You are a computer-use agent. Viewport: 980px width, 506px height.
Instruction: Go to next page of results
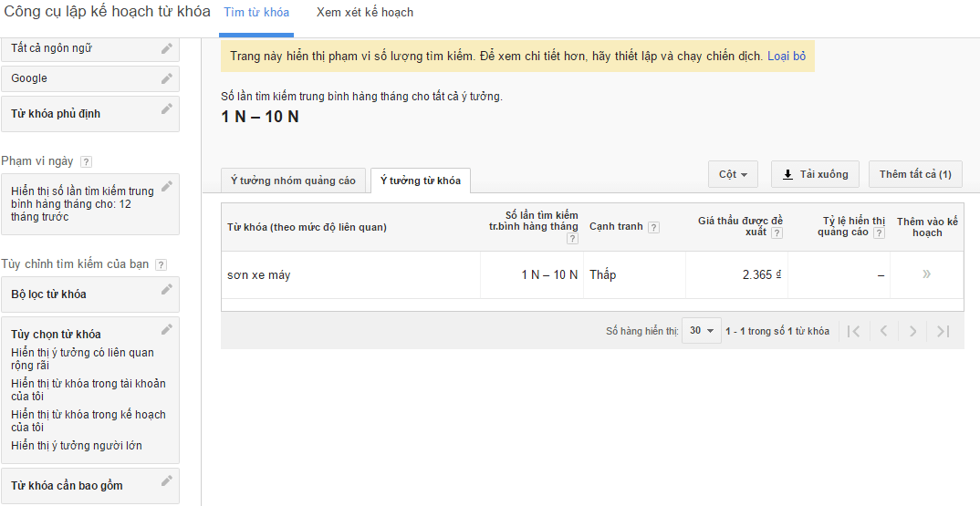point(913,331)
